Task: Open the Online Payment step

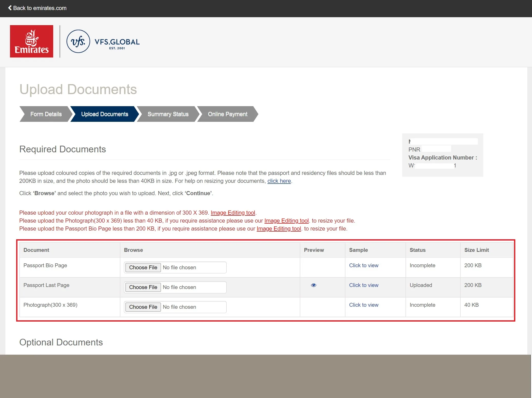Action: [227, 114]
